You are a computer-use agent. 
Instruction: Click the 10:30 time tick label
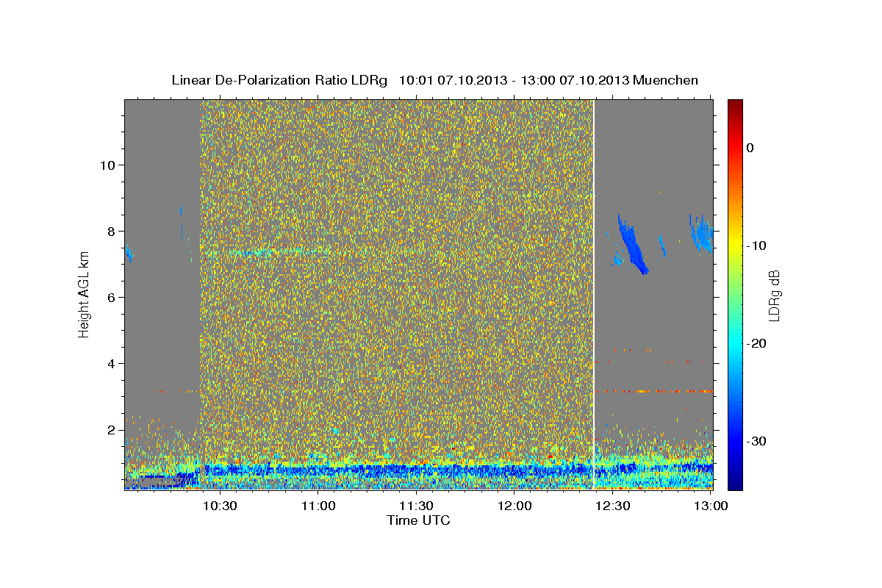pyautogui.click(x=220, y=506)
